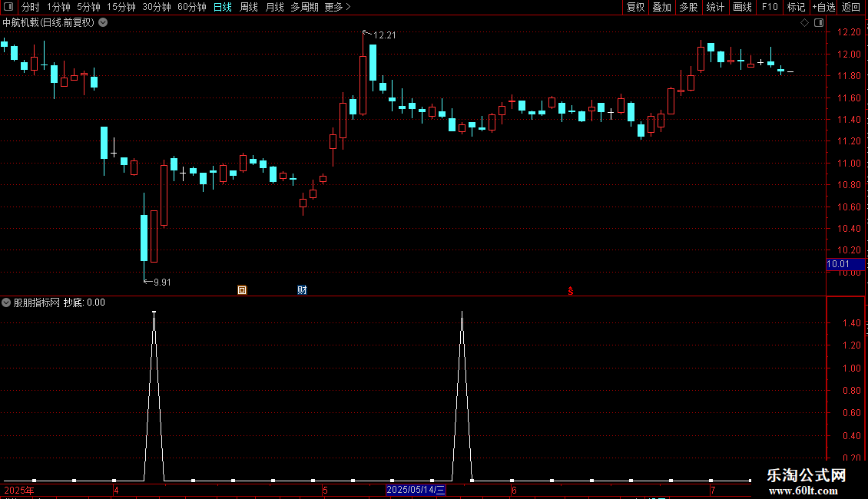Select the 30分钟 period
Screen dimensions: 868x499
(x=156, y=7)
